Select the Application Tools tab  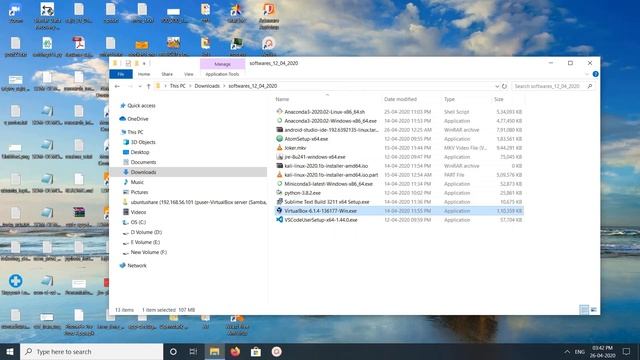tap(222, 74)
